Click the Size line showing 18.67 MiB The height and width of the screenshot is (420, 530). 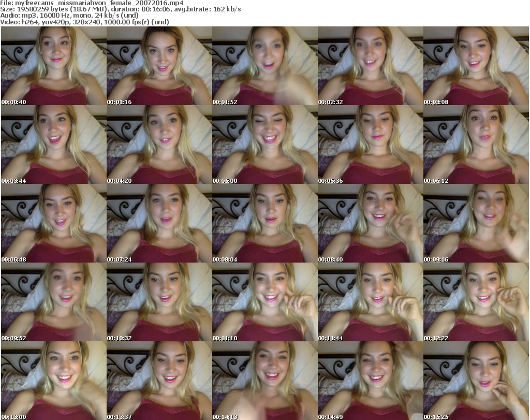[x=120, y=9]
